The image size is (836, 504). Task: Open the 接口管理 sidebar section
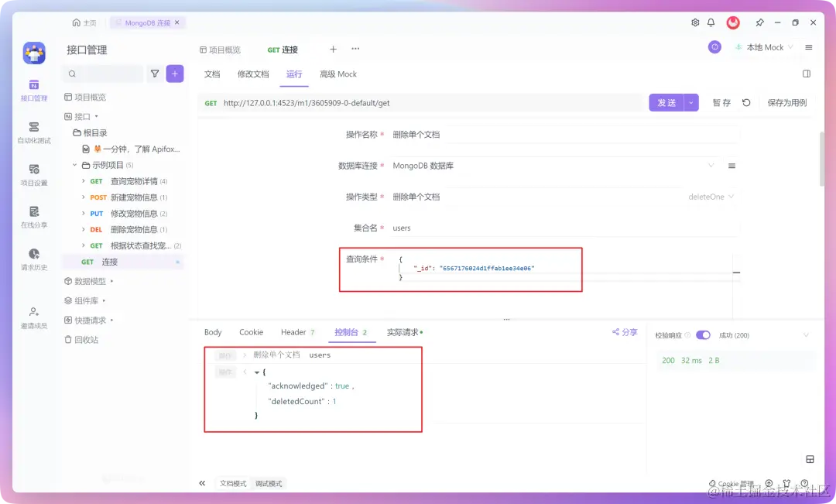pyautogui.click(x=34, y=90)
